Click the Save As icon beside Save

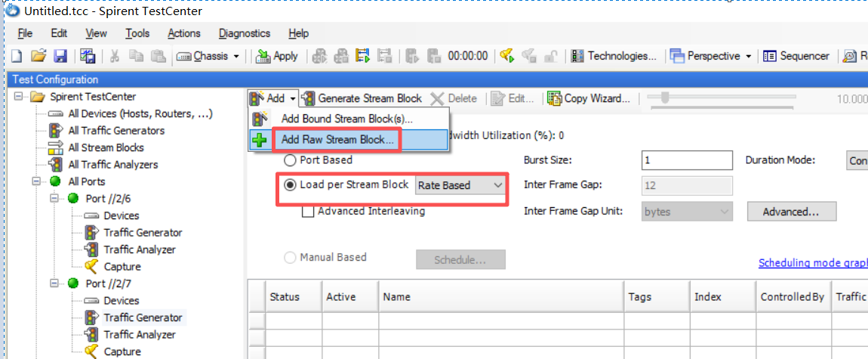tap(87, 56)
